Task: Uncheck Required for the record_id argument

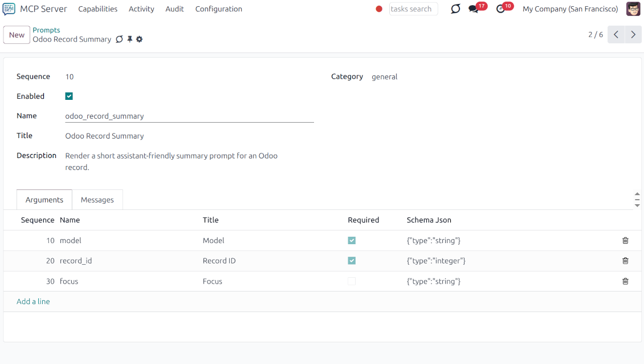Action: click(352, 261)
